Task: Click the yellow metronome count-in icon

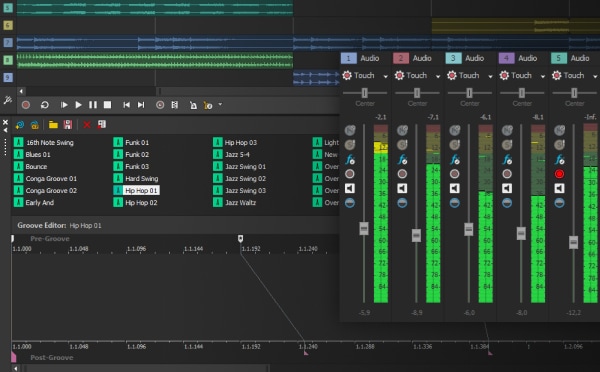Action: [x=208, y=106]
